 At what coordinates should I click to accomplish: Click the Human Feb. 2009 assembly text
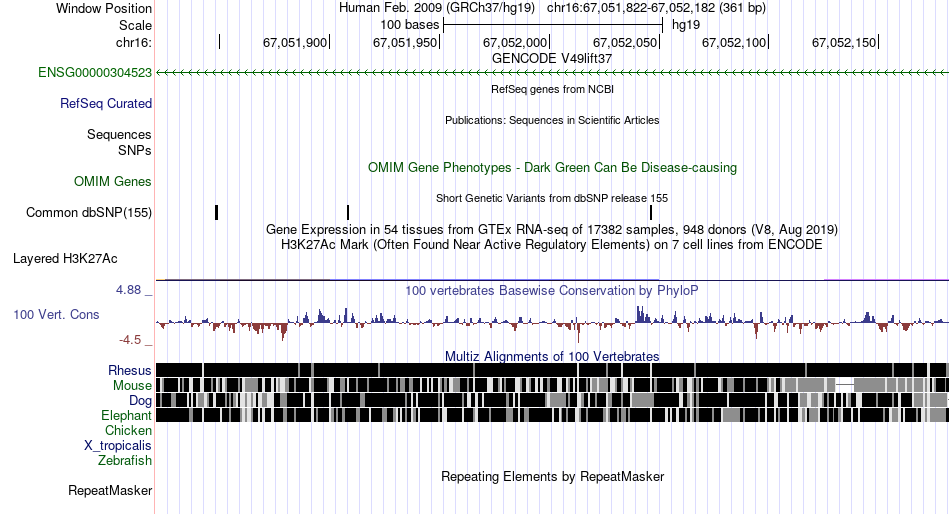pyautogui.click(x=437, y=8)
